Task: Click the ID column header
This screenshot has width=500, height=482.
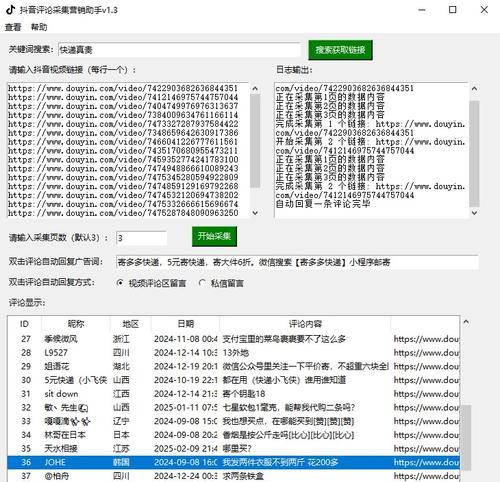Action: [x=24, y=324]
